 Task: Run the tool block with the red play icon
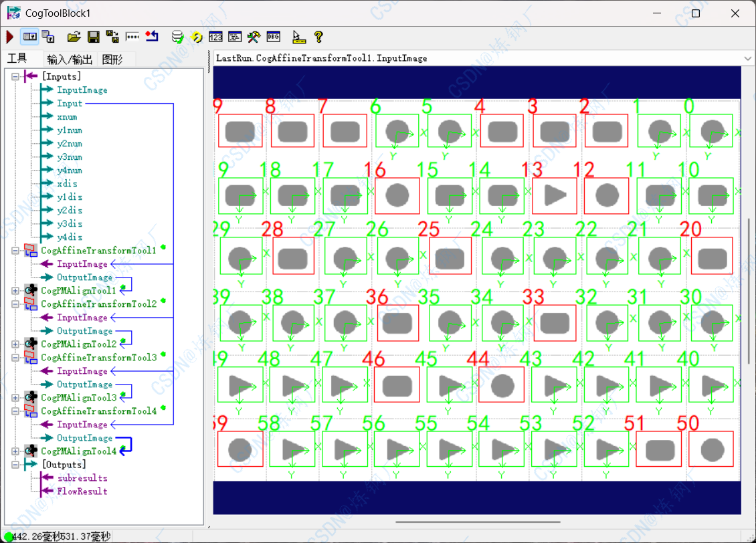coord(9,37)
